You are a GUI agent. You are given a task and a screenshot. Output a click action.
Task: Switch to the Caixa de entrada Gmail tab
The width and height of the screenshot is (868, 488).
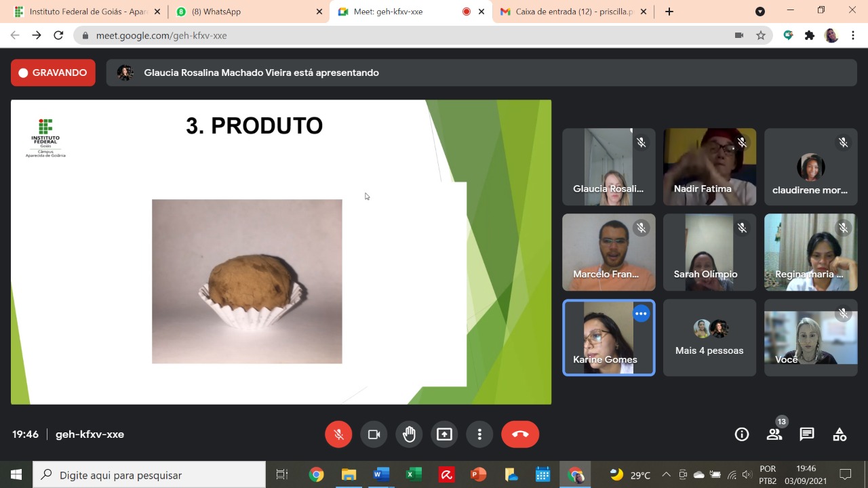coord(574,12)
